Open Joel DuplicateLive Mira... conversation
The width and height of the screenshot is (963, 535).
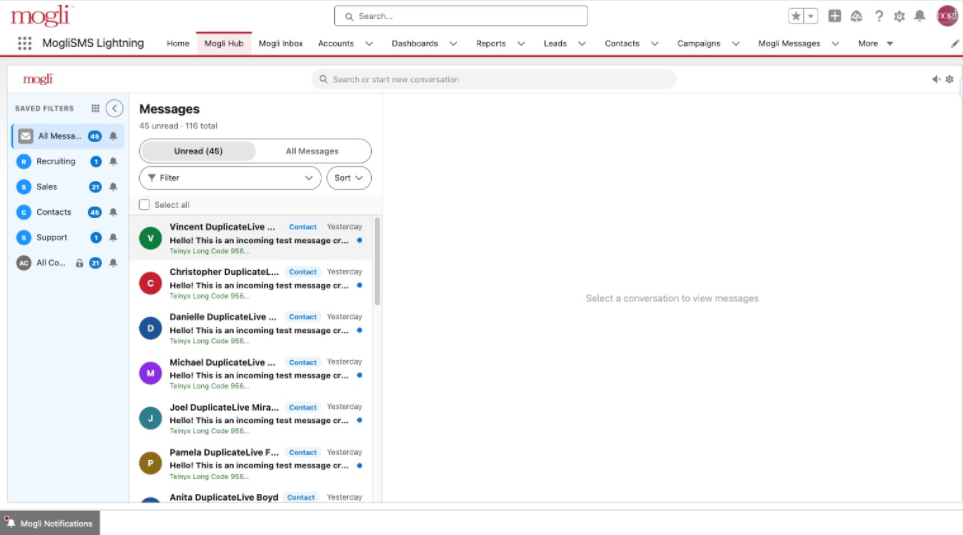coord(252,418)
